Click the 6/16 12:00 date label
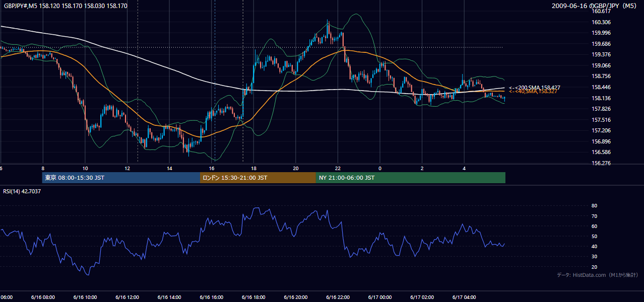 127,297
